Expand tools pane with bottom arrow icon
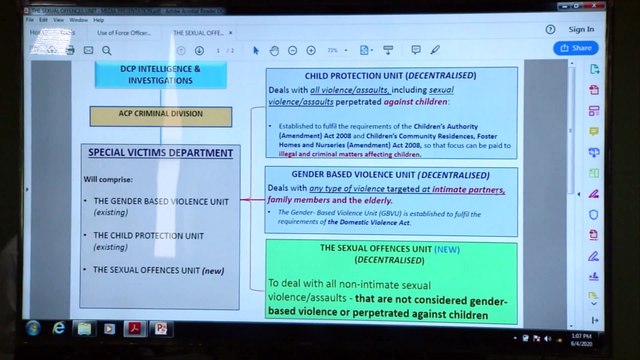The height and width of the screenshot is (360, 640). pos(595,320)
